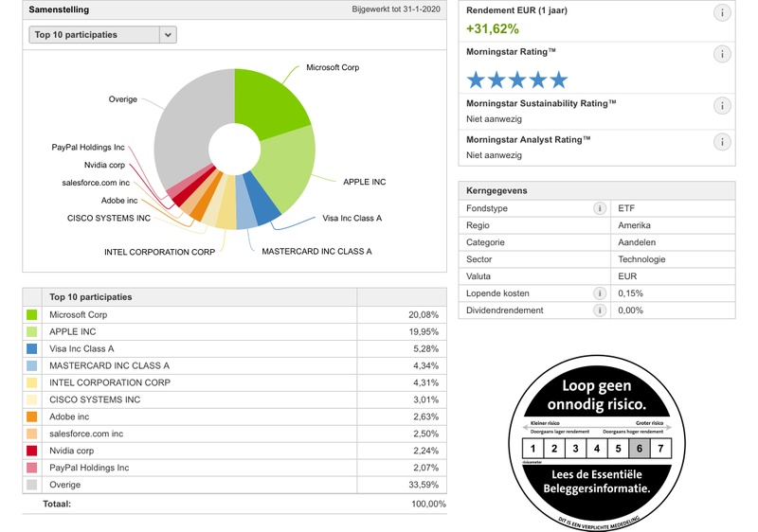Click salesforce.com inc row in the table
The image size is (758, 532).
[234, 434]
